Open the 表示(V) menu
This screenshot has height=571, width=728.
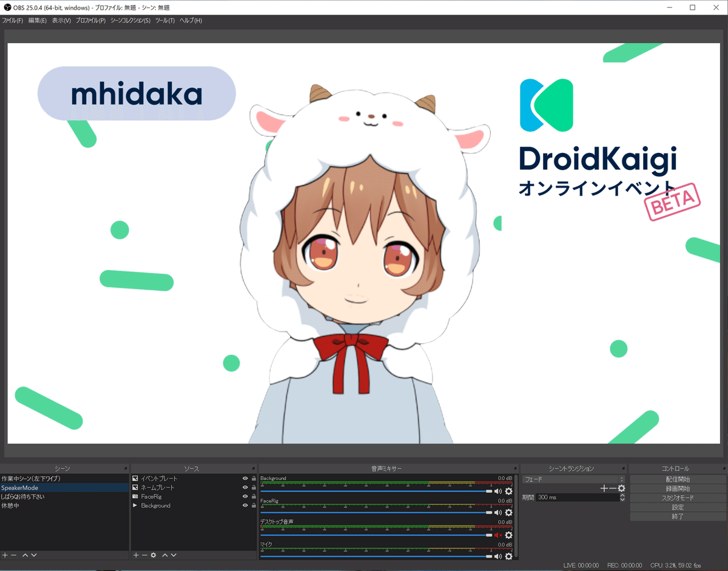pos(61,21)
